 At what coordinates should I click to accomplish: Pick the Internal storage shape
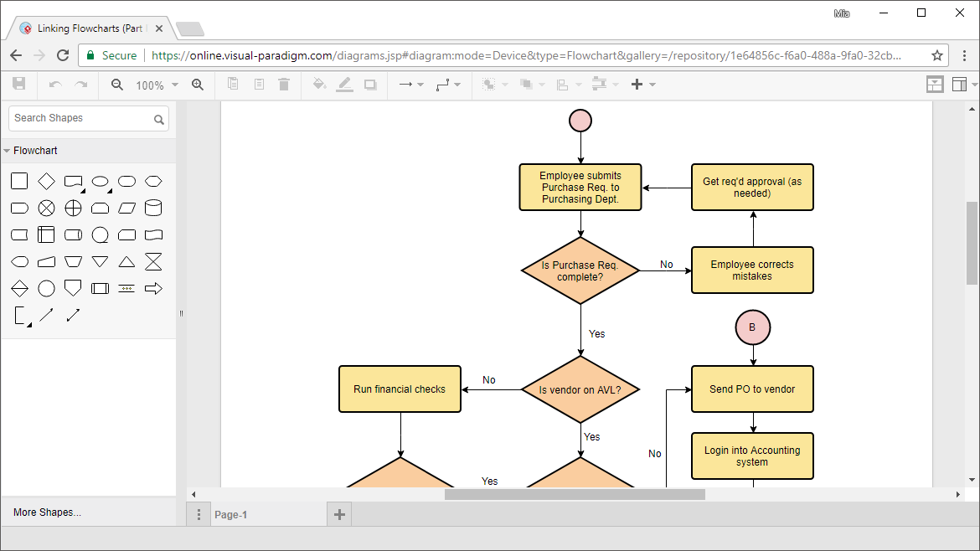[x=46, y=234]
